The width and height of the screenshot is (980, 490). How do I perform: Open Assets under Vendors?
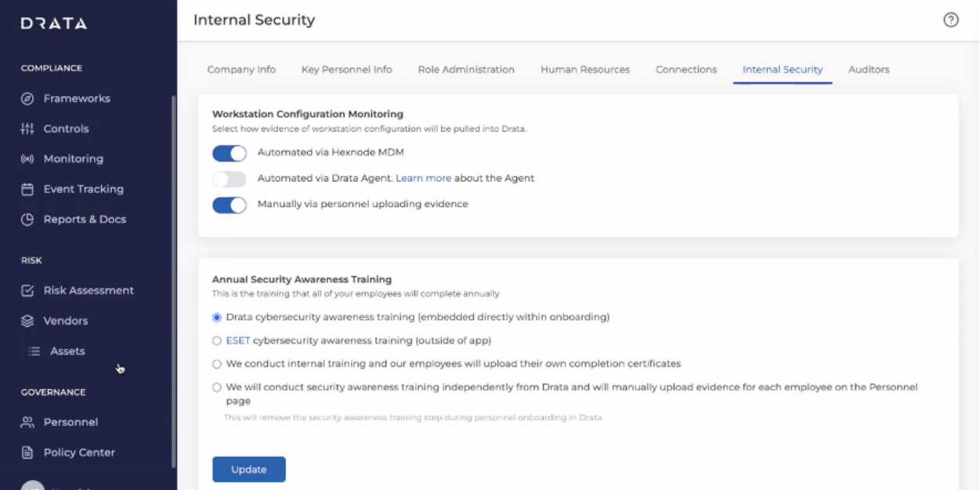coord(67,351)
